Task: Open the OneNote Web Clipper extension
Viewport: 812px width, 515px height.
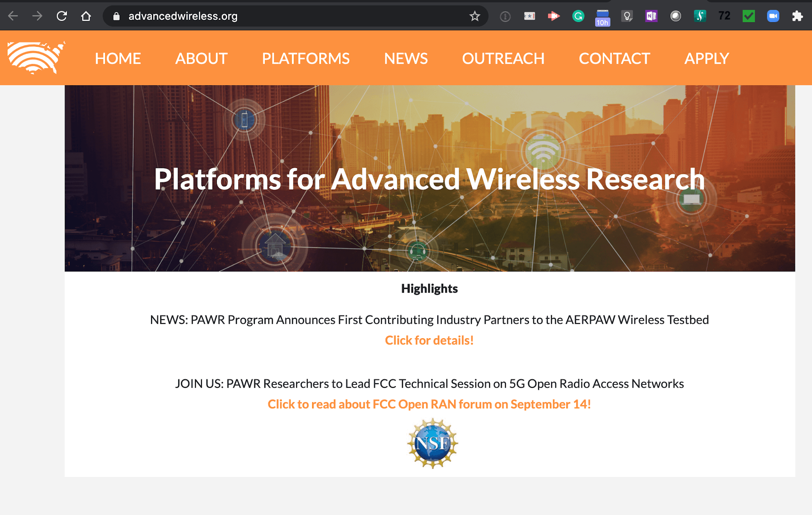Action: [651, 16]
